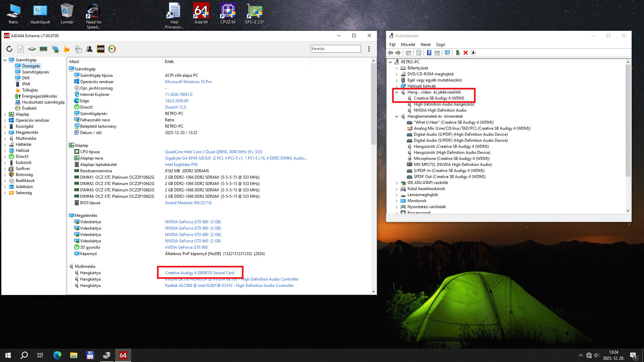Screen dimensions: 644x362
Task: Open AIDA64 three-dot options menu
Action: tap(369, 49)
